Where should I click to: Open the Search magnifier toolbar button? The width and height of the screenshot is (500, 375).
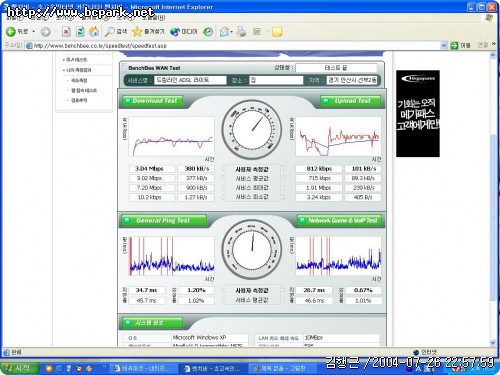[116, 32]
